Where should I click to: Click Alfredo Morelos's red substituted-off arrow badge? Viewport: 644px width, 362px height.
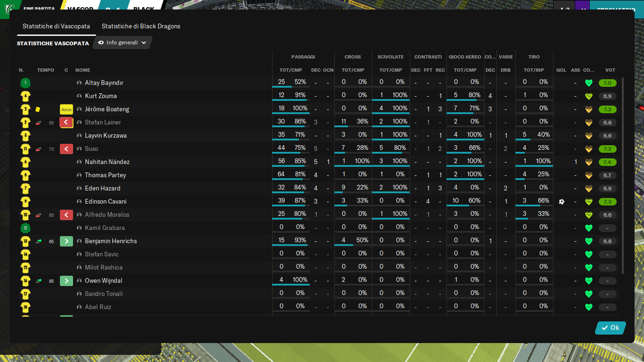66,215
